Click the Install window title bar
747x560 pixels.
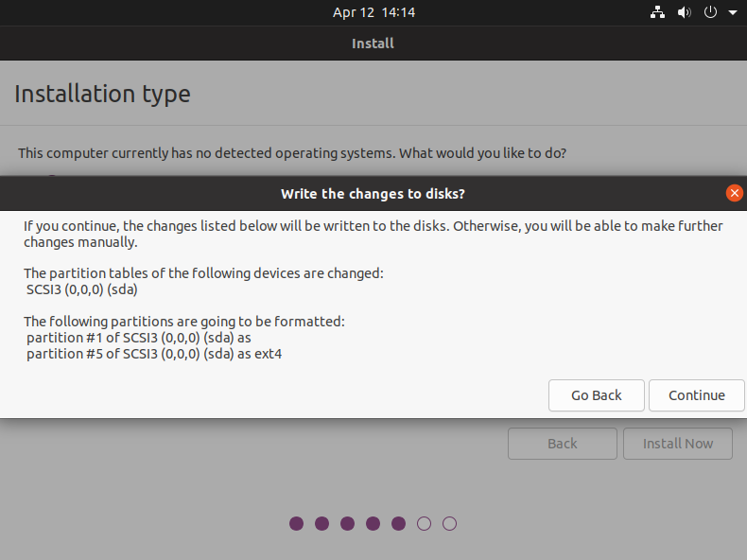pyautogui.click(x=373, y=44)
